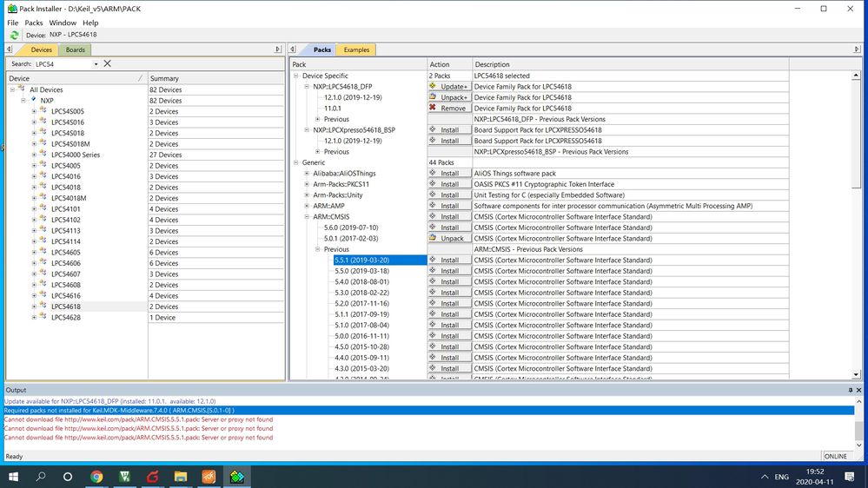Click the ONLINE status indicator

pyautogui.click(x=835, y=457)
